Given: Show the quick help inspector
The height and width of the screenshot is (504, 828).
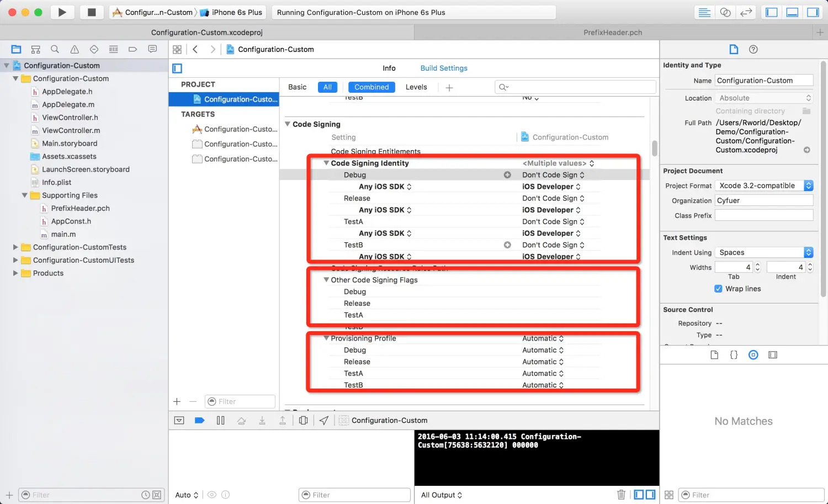Looking at the screenshot, I should (x=753, y=49).
